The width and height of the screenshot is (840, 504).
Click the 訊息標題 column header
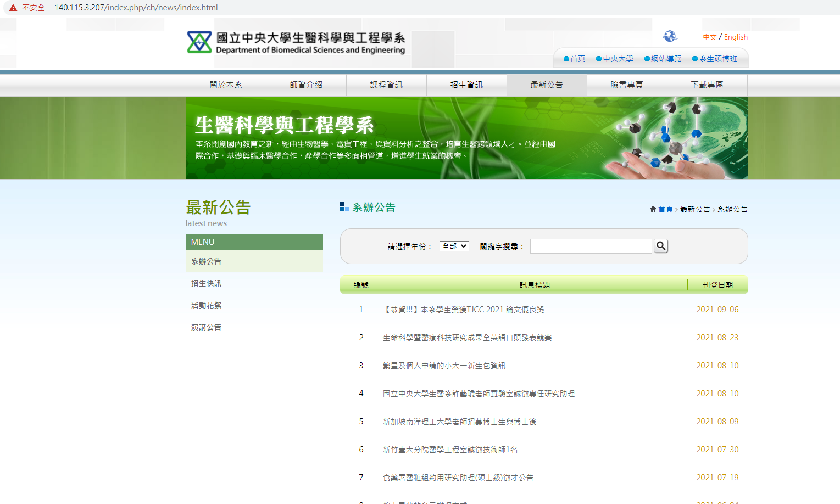[x=535, y=285]
